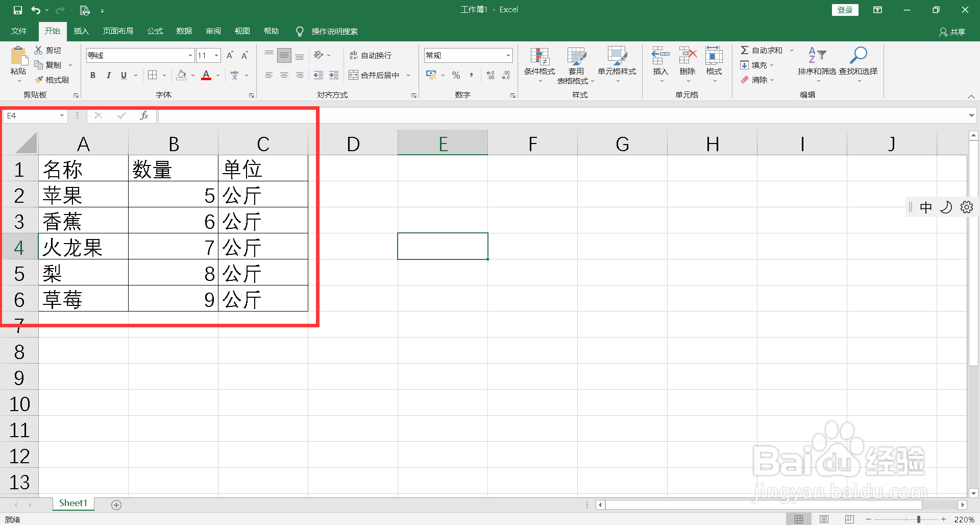
Task: Click the fill color paint bucket icon
Action: coord(181,75)
